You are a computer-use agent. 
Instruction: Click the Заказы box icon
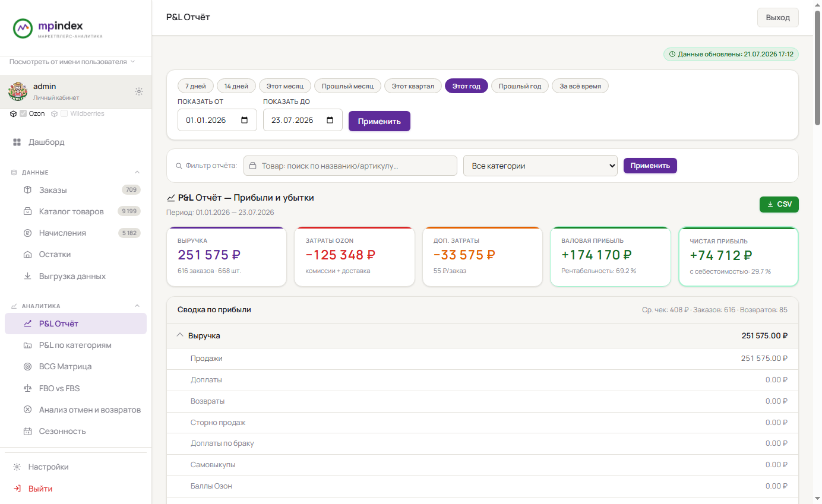[x=27, y=190]
